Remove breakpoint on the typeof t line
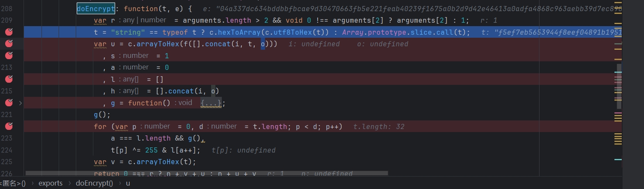The image size is (644, 189). (x=9, y=32)
